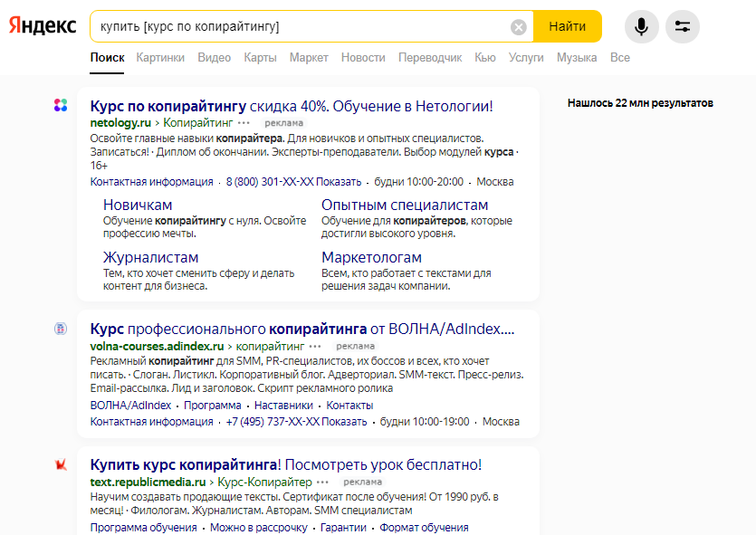Screen dimensions: 756x535
Task: Open the Маркетологам sitelink
Action: pyautogui.click(x=372, y=257)
